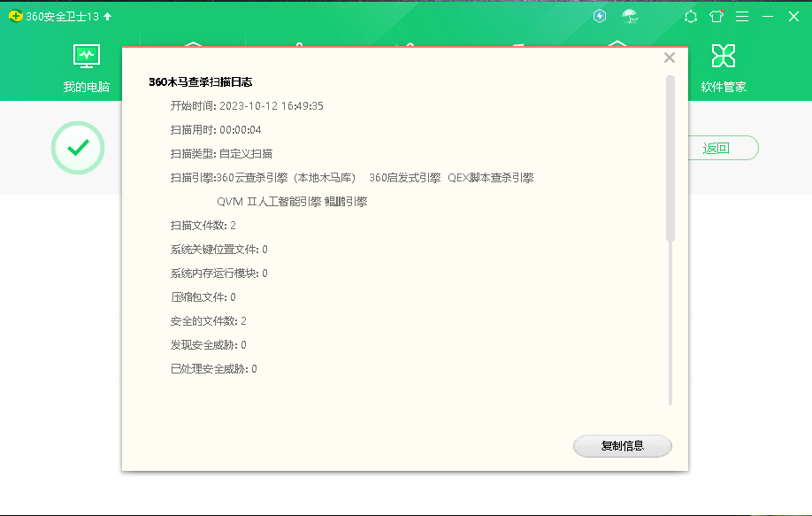Click the 扫描类型: 自定义扫描 line

pos(222,154)
